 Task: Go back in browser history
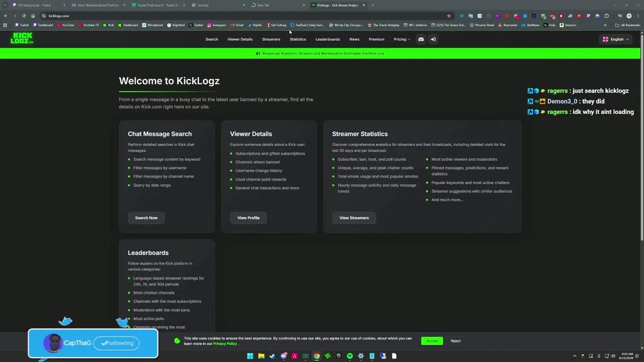click(6, 16)
